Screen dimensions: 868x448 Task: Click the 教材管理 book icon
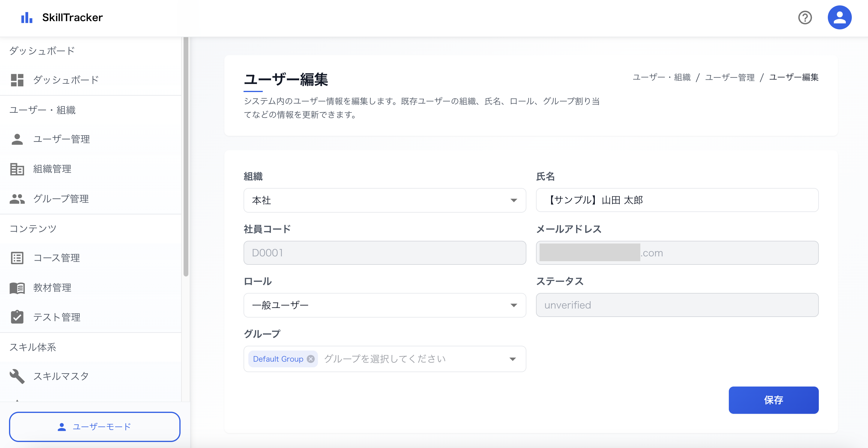point(17,288)
